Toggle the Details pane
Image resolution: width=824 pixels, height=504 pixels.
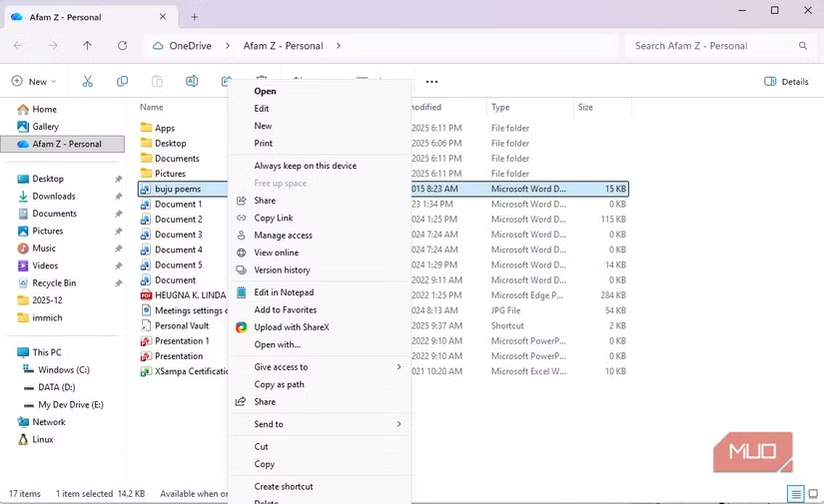786,82
